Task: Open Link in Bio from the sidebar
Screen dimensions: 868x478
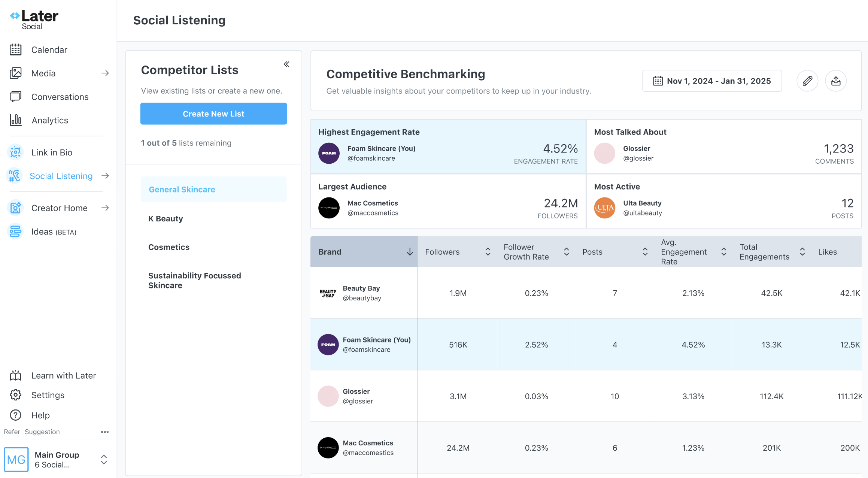Action: click(x=52, y=152)
